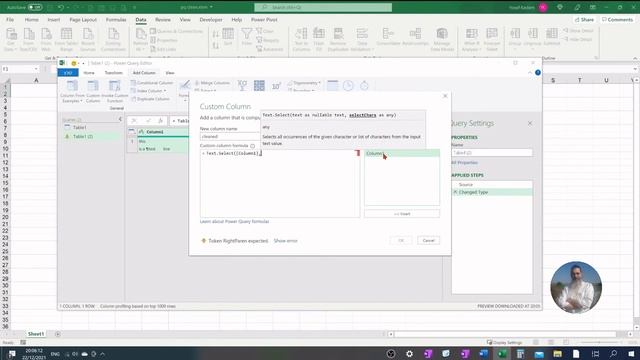
Task: Click in Custom column formula box
Action: click(280, 183)
